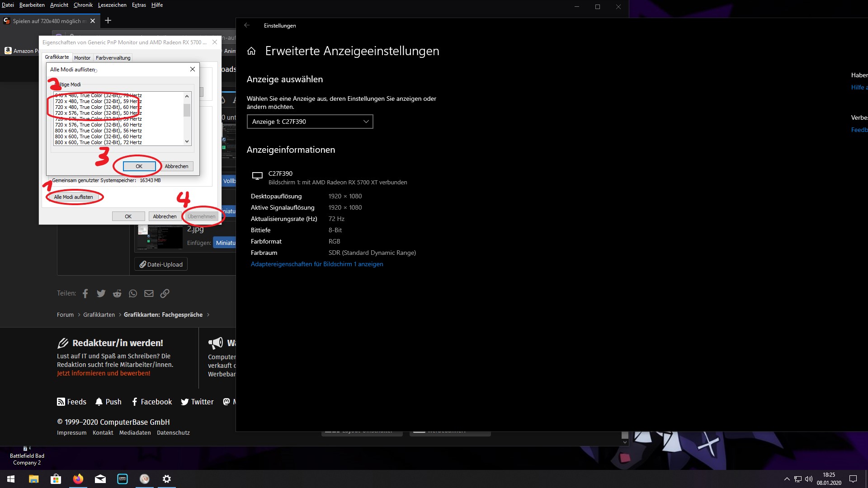Switch to the Monitor tab
The image size is (868, 488).
(82, 58)
